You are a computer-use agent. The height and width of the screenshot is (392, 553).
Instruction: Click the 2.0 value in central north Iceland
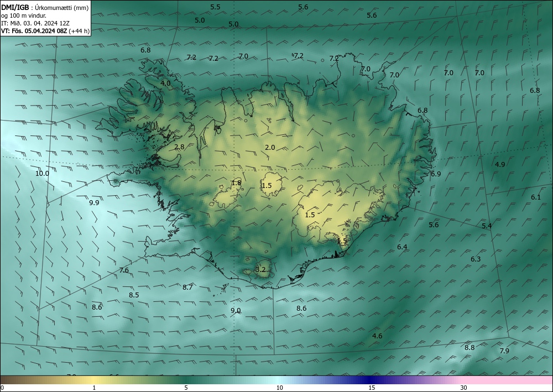pyautogui.click(x=270, y=148)
